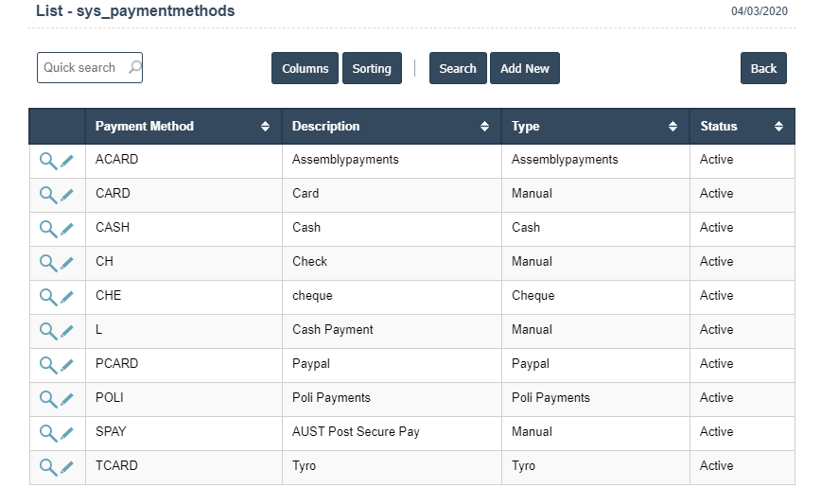Edit the CH Check payment method
Viewport: 821px width, 504px height.
point(67,263)
